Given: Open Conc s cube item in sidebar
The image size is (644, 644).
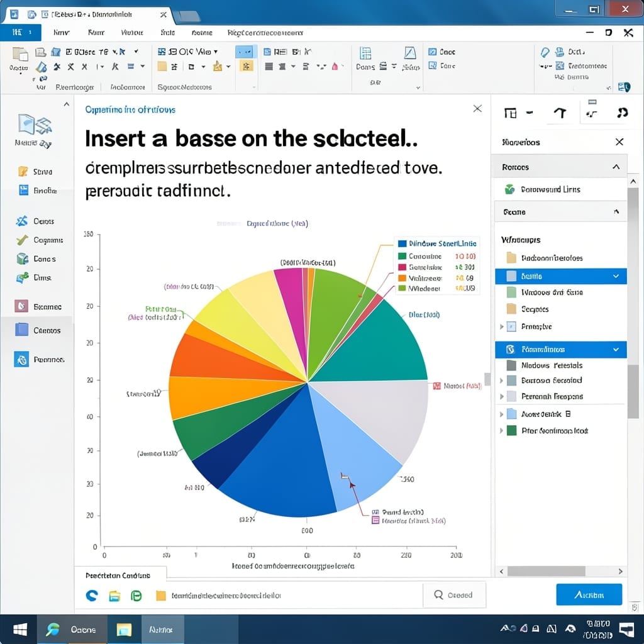Looking at the screenshot, I should point(37,258).
